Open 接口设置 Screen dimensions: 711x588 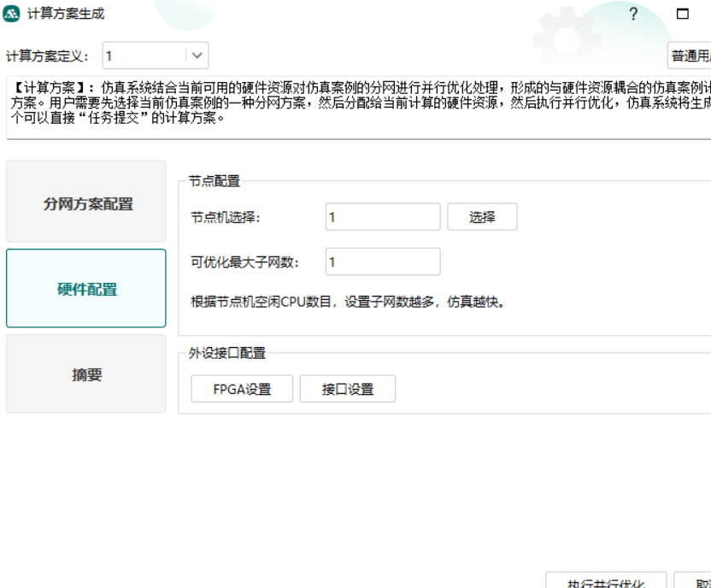pyautogui.click(x=348, y=389)
